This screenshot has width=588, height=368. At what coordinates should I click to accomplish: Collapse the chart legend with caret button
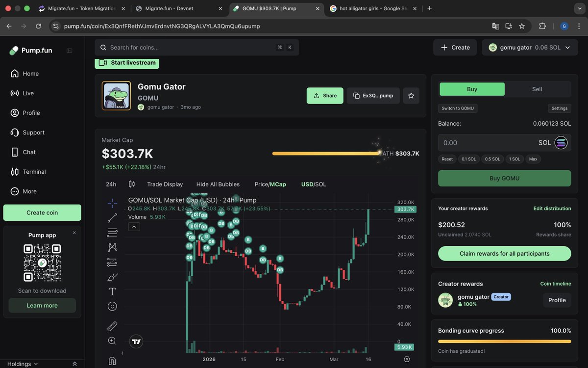pos(134,227)
